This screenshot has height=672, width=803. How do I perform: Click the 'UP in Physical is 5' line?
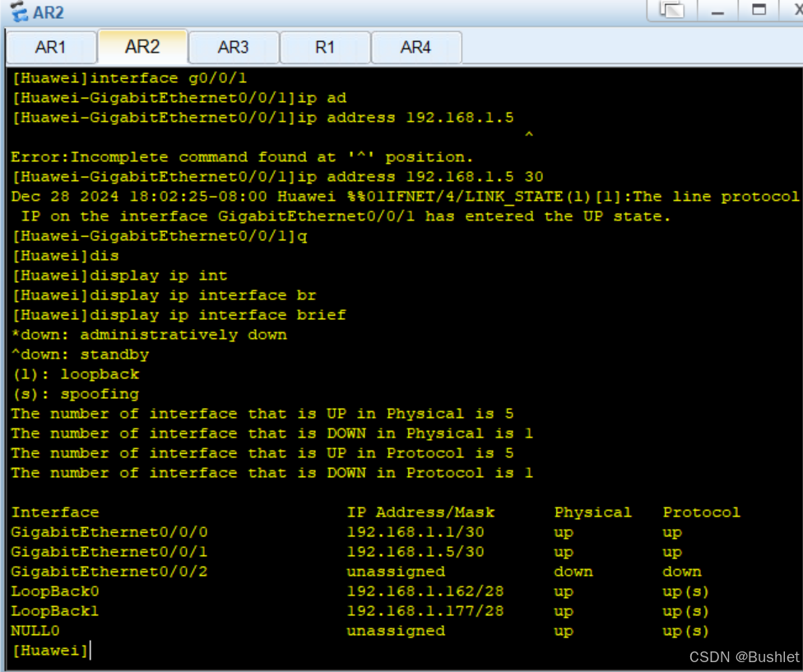[262, 414]
